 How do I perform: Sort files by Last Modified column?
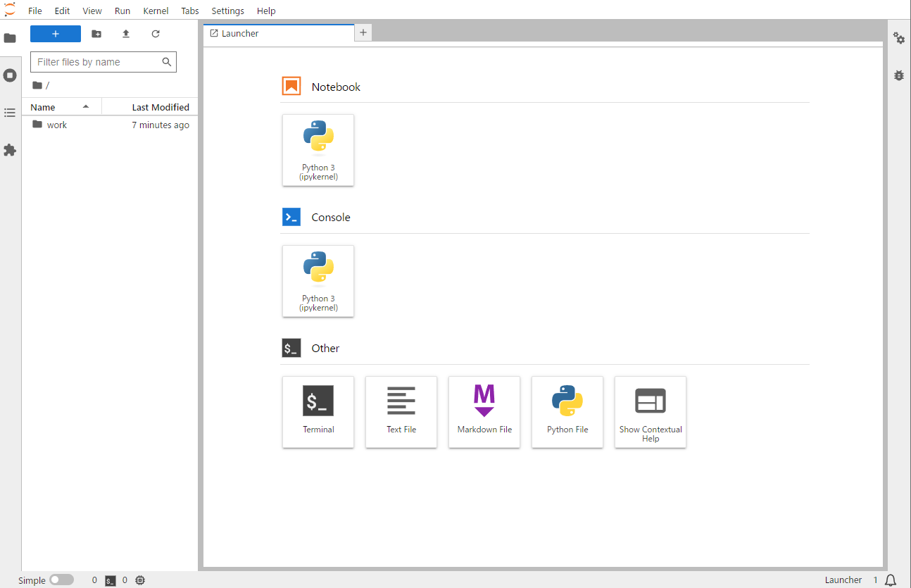click(x=161, y=107)
